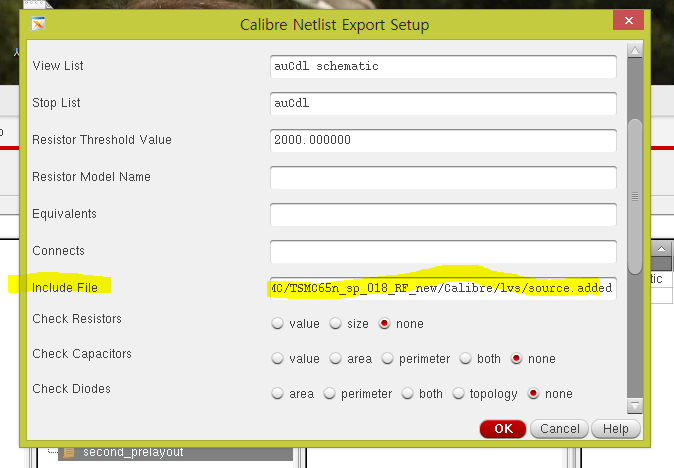
Task: Select Check Resistors none option
Action: pyautogui.click(x=384, y=323)
